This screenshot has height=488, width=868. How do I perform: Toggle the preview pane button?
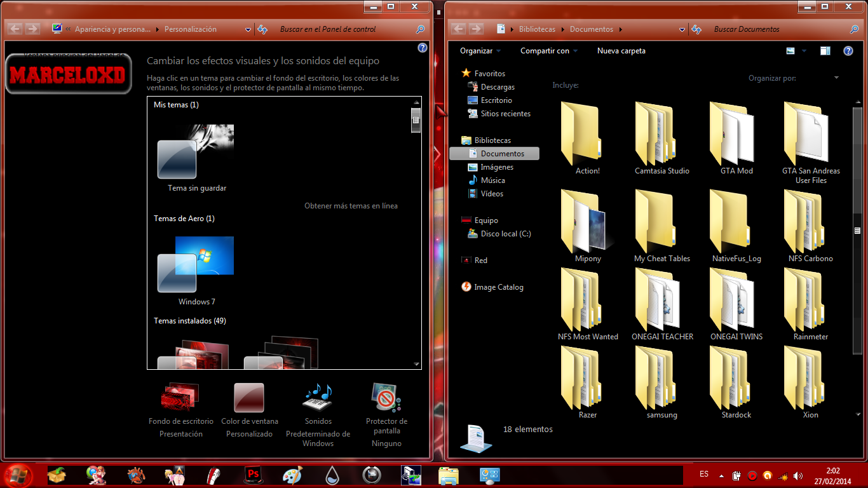825,51
